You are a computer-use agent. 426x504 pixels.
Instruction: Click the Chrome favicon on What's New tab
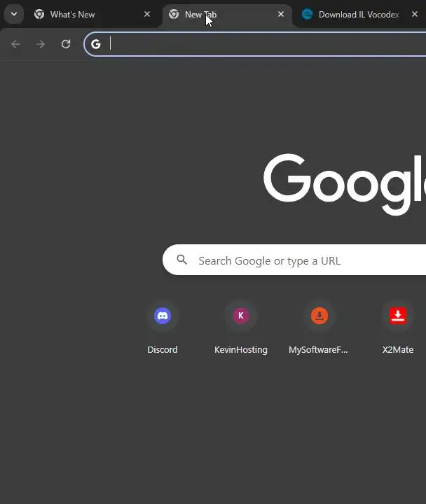click(x=39, y=14)
